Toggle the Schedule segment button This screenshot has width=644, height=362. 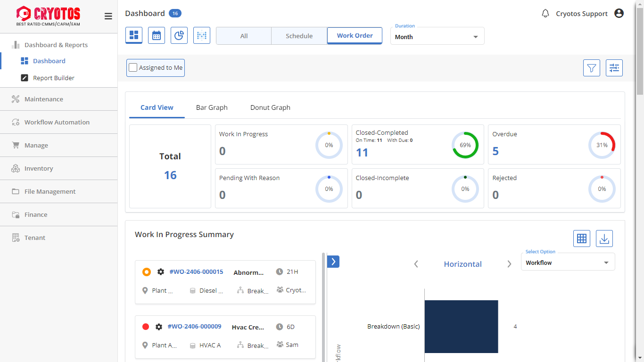299,36
